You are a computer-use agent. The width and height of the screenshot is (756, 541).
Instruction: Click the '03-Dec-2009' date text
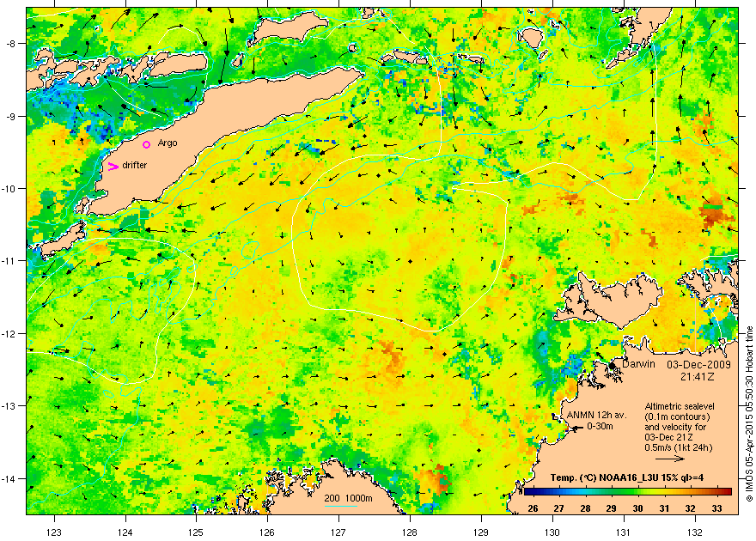pyautogui.click(x=698, y=365)
